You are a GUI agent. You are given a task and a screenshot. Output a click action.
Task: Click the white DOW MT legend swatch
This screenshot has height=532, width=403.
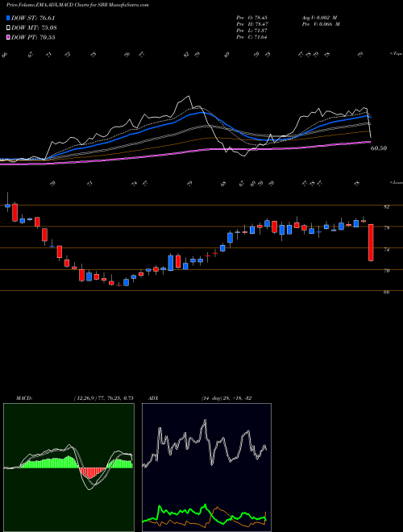point(8,27)
